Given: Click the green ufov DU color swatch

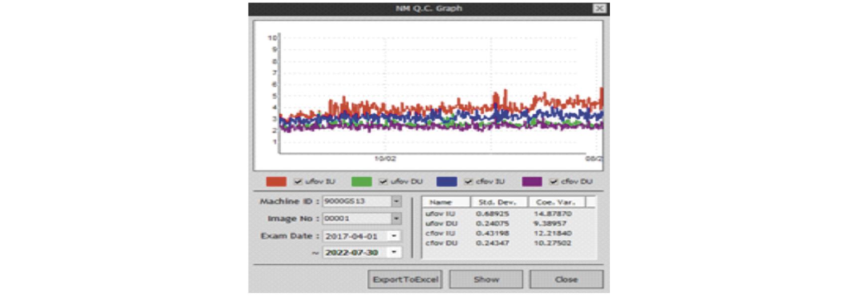Looking at the screenshot, I should pyautogui.click(x=361, y=182).
